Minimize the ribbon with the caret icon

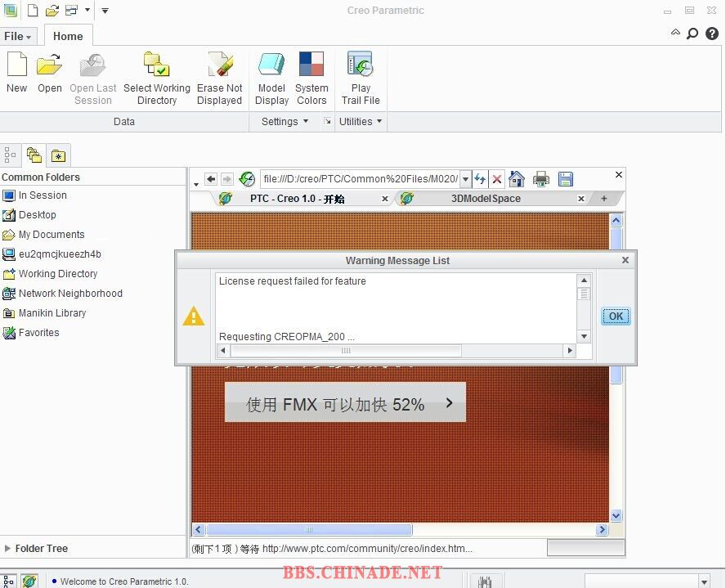675,33
